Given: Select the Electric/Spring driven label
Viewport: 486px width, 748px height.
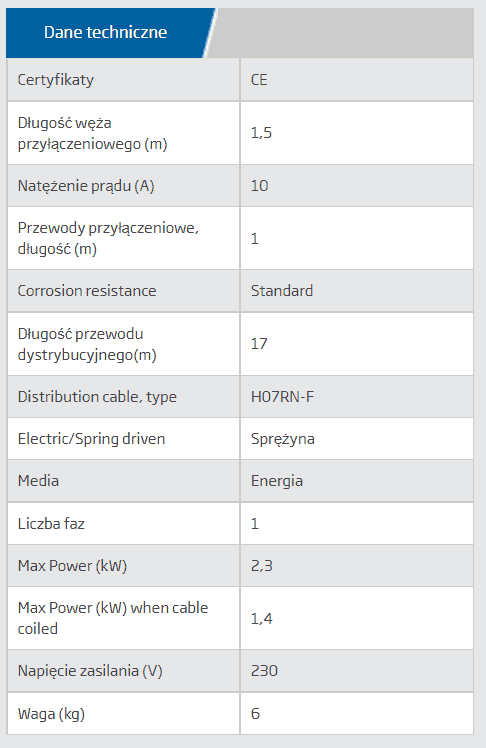Looking at the screenshot, I should click(91, 439).
